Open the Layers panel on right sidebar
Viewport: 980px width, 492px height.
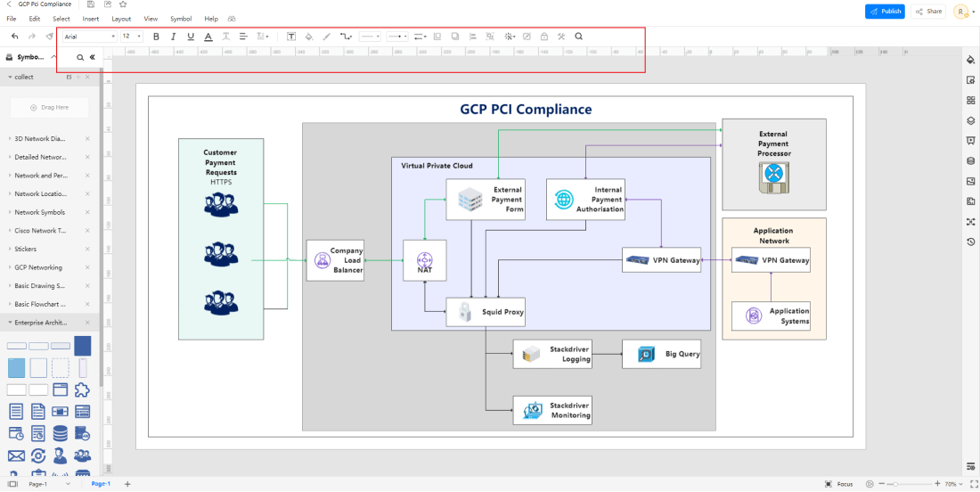click(x=970, y=120)
